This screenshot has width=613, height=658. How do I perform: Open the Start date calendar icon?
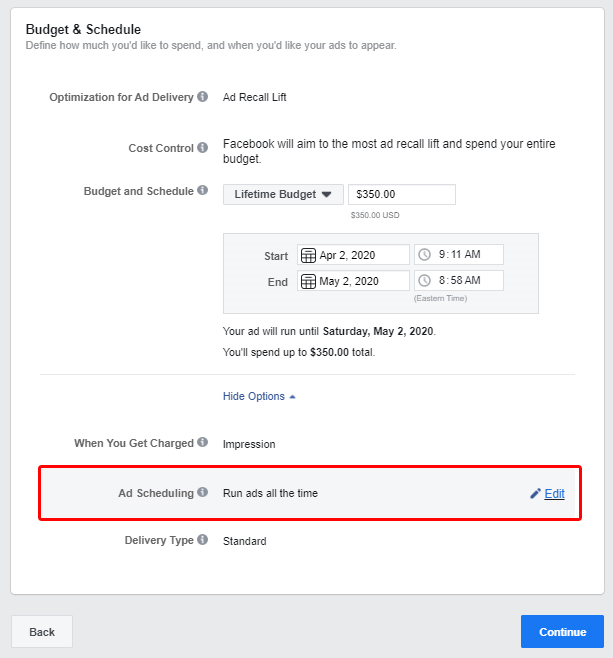pyautogui.click(x=308, y=255)
